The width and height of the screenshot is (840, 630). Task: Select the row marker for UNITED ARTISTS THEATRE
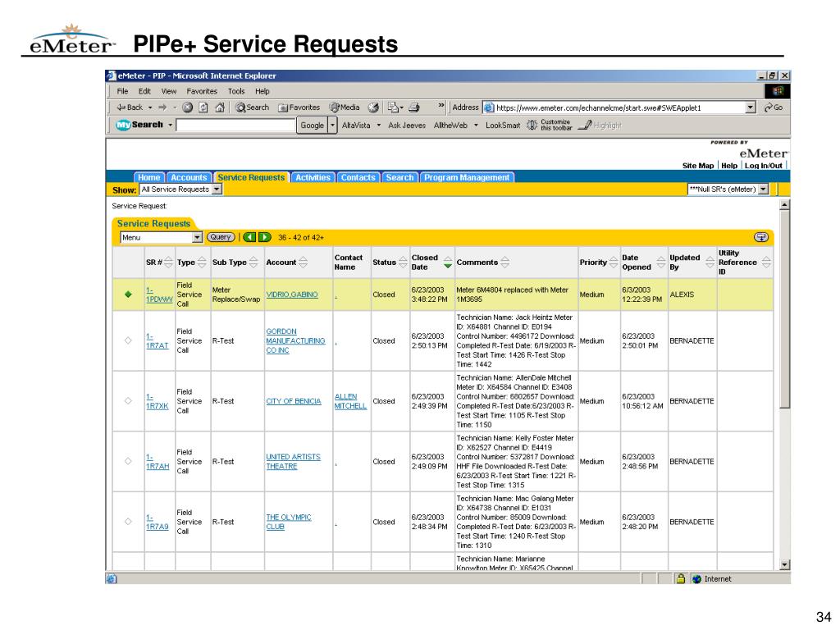[x=128, y=461]
